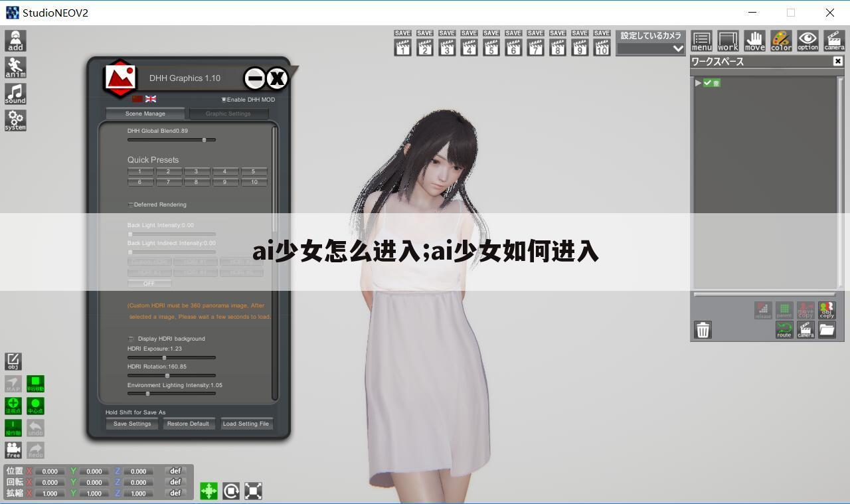
Task: Select the scale gizmo mode icon
Action: pos(253,491)
